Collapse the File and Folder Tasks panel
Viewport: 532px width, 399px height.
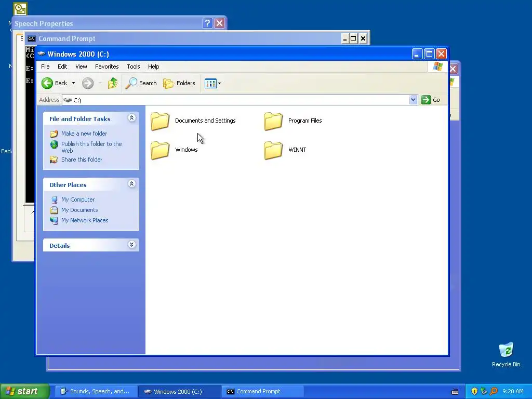131,118
